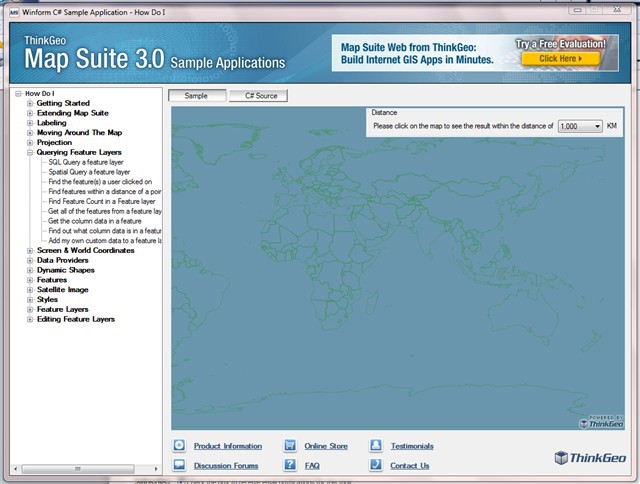Click the Contact Us phone icon
Screen dimensions: 640x484
(x=376, y=465)
